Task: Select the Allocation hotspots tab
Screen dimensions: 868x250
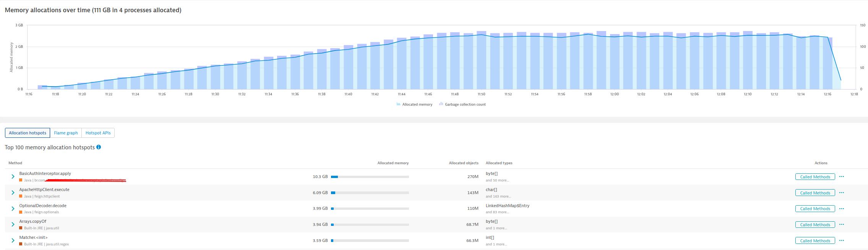Action: coord(28,133)
